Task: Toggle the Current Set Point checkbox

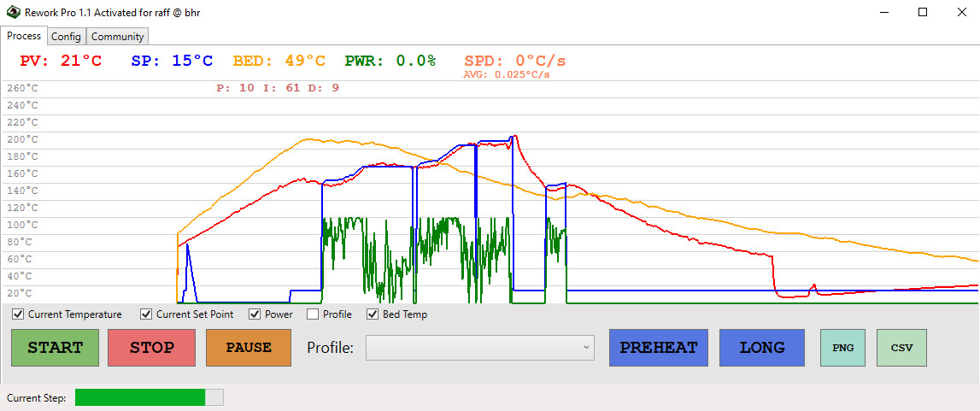Action: [146, 314]
